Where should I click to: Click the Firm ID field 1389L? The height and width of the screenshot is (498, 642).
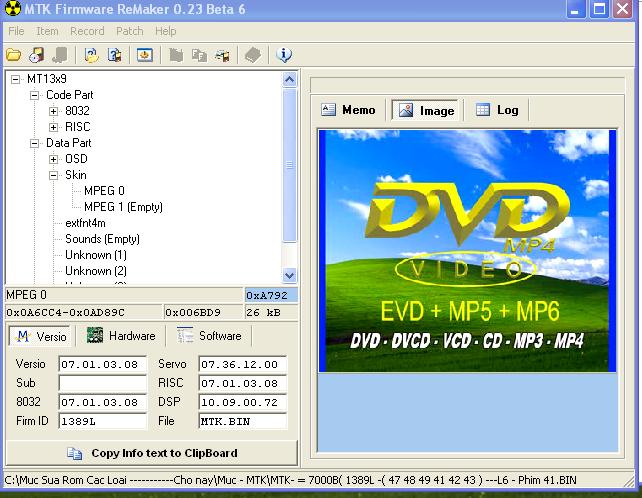[x=102, y=421]
